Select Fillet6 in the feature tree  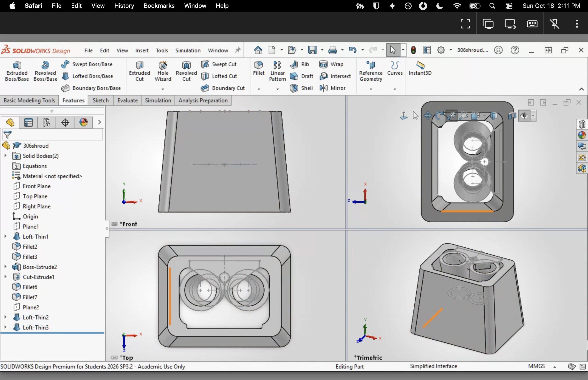coord(25,287)
